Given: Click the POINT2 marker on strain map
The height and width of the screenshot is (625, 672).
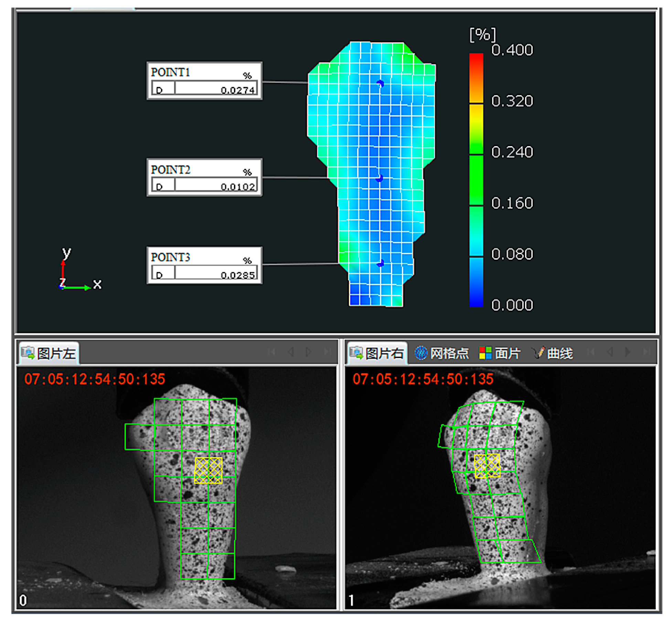Looking at the screenshot, I should [x=380, y=178].
